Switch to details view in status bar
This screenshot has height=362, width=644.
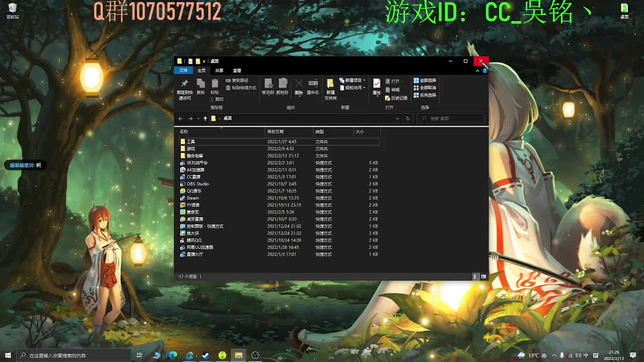[475, 277]
